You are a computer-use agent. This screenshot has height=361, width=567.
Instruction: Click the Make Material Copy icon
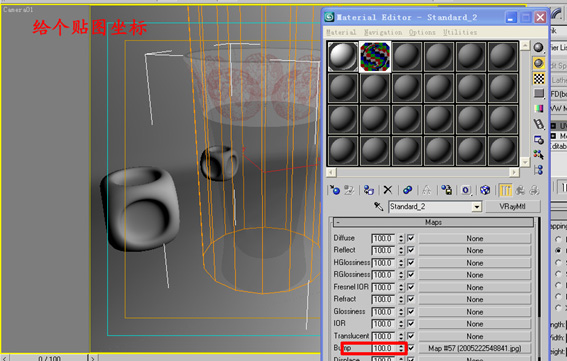(408, 190)
